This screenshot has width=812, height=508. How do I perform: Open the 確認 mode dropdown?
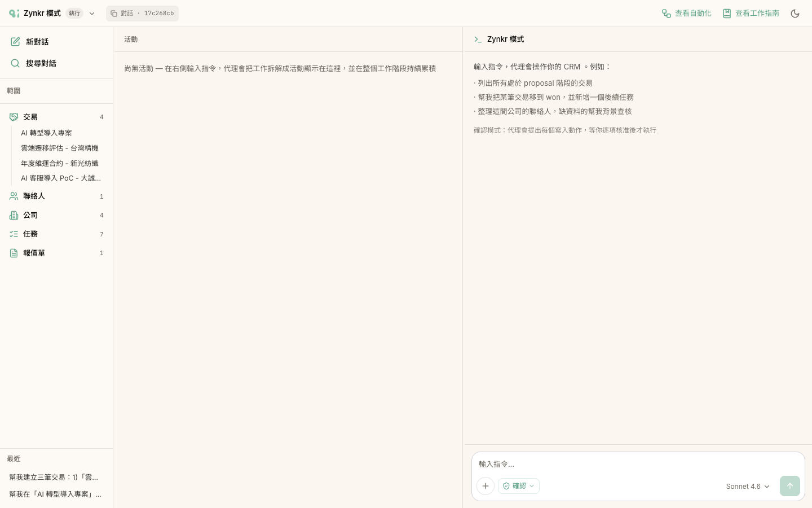click(519, 486)
